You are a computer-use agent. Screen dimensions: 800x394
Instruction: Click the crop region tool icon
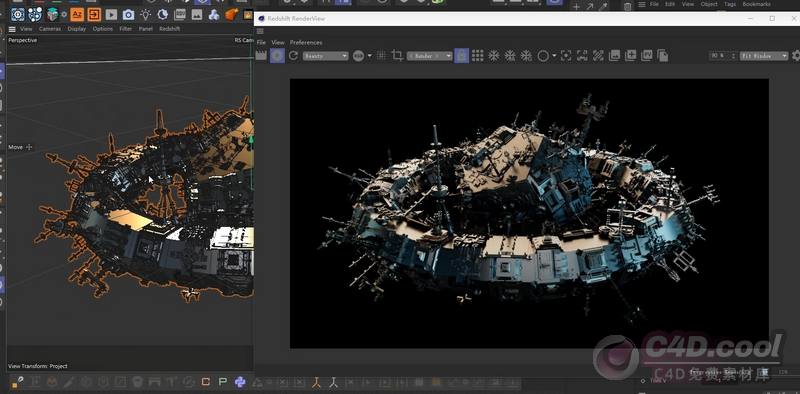click(397, 56)
